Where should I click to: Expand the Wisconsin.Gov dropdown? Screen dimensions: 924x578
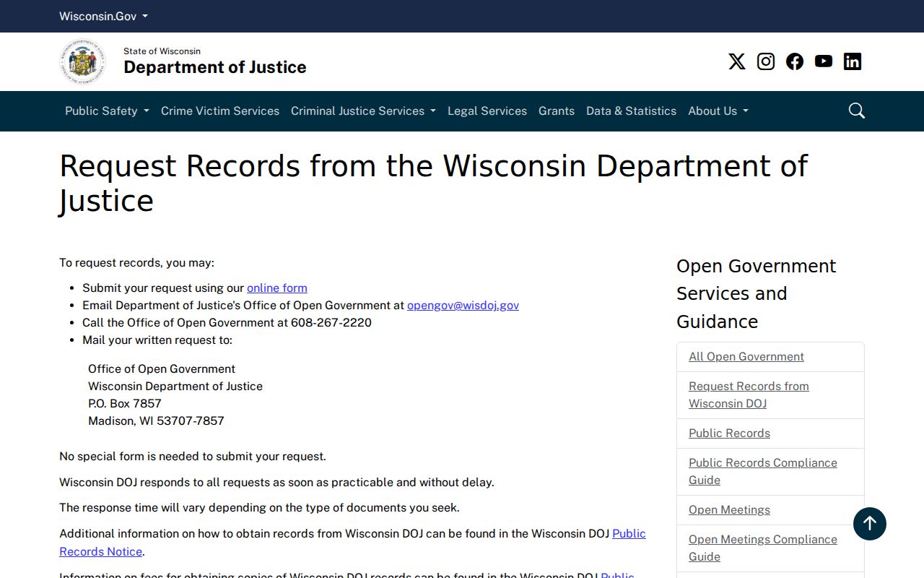click(x=103, y=16)
